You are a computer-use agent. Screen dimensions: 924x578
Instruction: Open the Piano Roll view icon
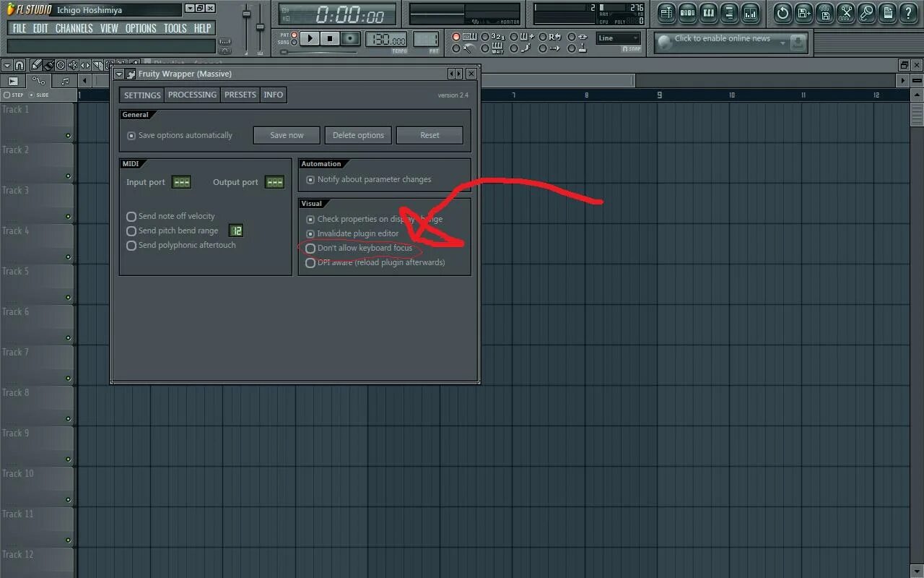pos(708,13)
